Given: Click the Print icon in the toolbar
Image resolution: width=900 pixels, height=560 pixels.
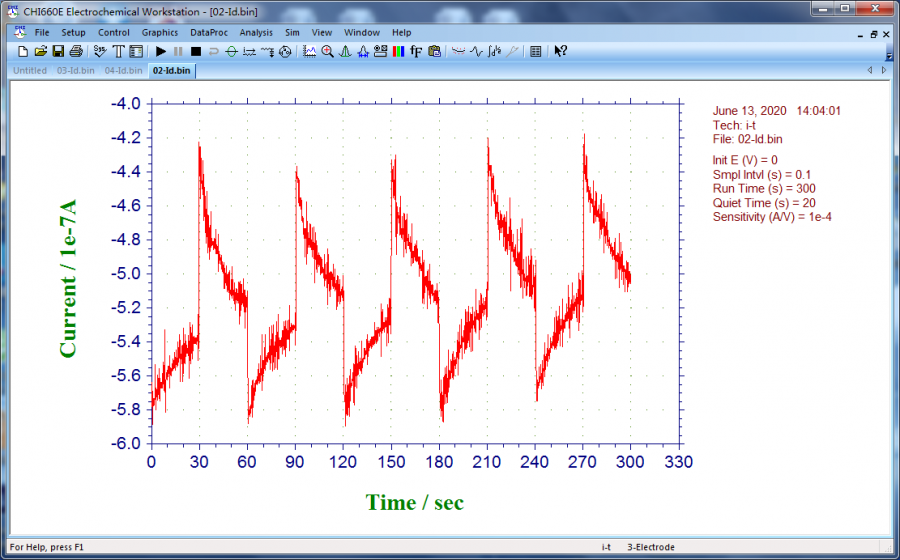Looking at the screenshot, I should point(76,51).
